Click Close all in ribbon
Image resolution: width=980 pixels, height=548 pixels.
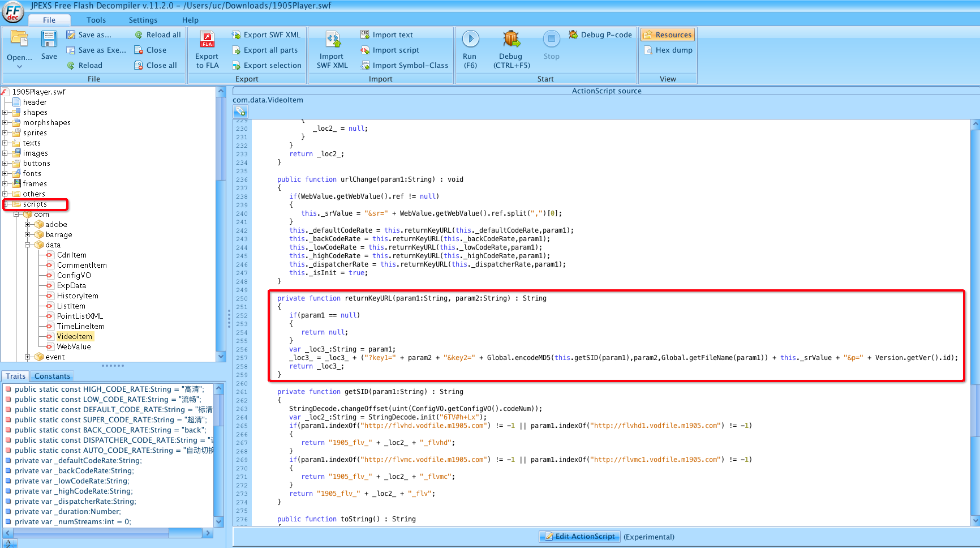(x=156, y=65)
